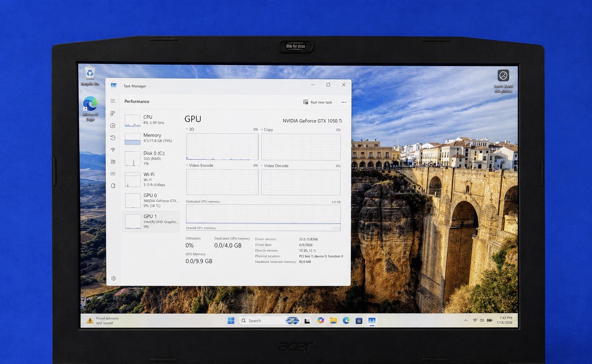Open the Processes page in Task Manager sidebar

113,113
